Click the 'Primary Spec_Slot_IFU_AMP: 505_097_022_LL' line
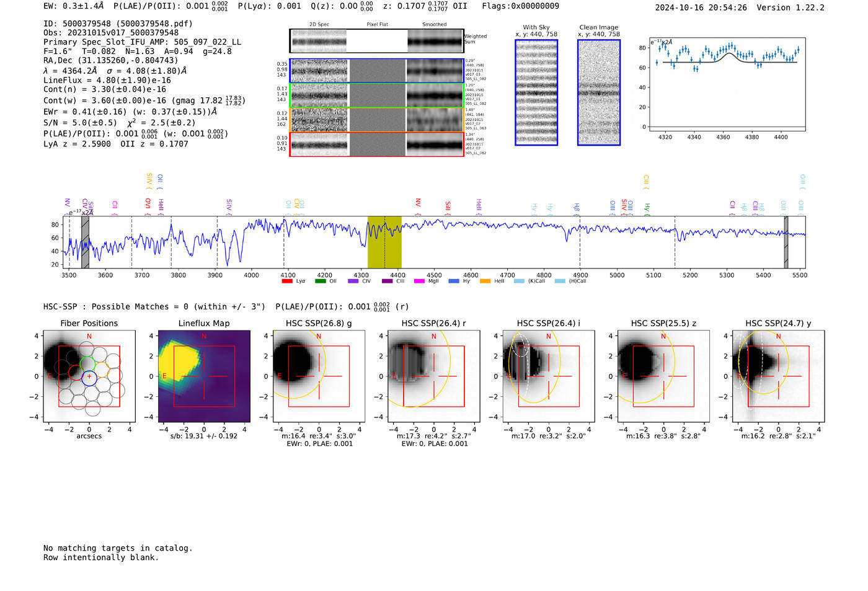The image size is (868, 591). 142,42
